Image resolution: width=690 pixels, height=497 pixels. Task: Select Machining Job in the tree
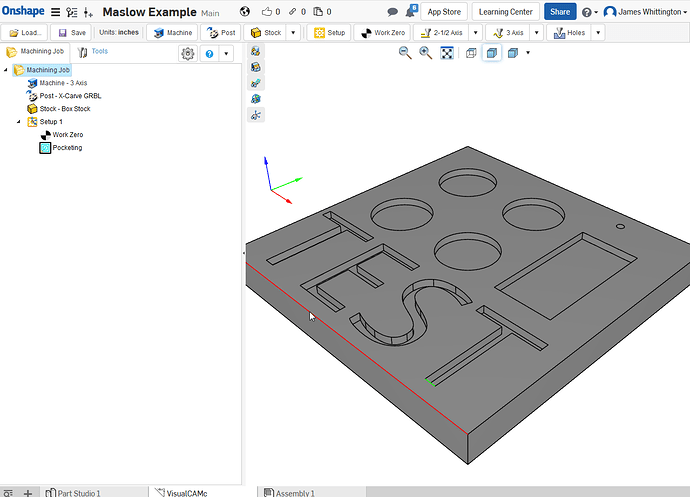coord(42,70)
